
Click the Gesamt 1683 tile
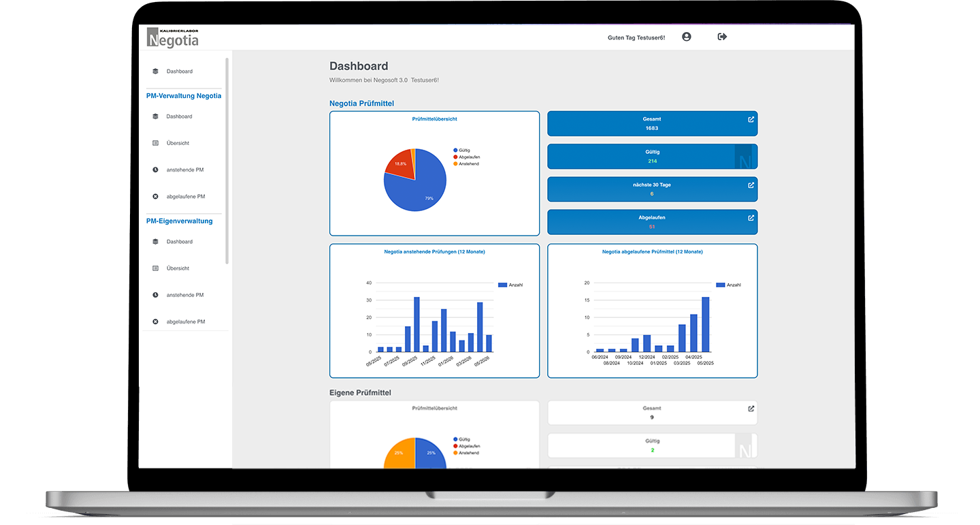point(652,123)
